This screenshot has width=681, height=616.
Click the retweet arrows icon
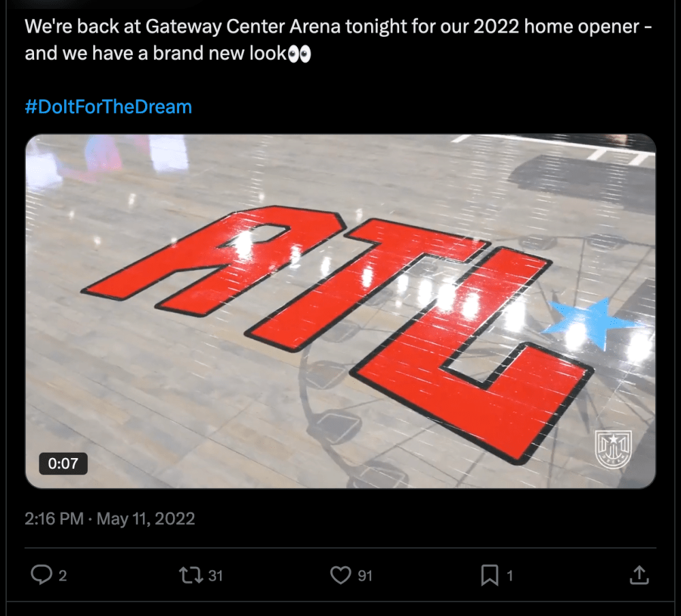click(191, 575)
